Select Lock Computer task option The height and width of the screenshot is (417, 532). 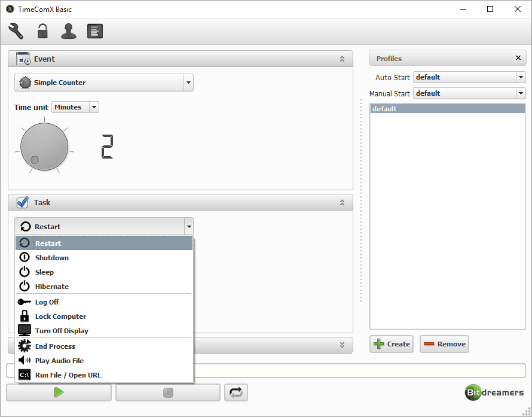pos(104,316)
